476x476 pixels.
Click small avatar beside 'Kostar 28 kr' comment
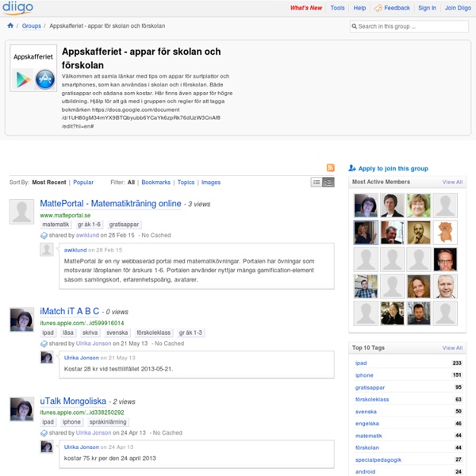(47, 357)
